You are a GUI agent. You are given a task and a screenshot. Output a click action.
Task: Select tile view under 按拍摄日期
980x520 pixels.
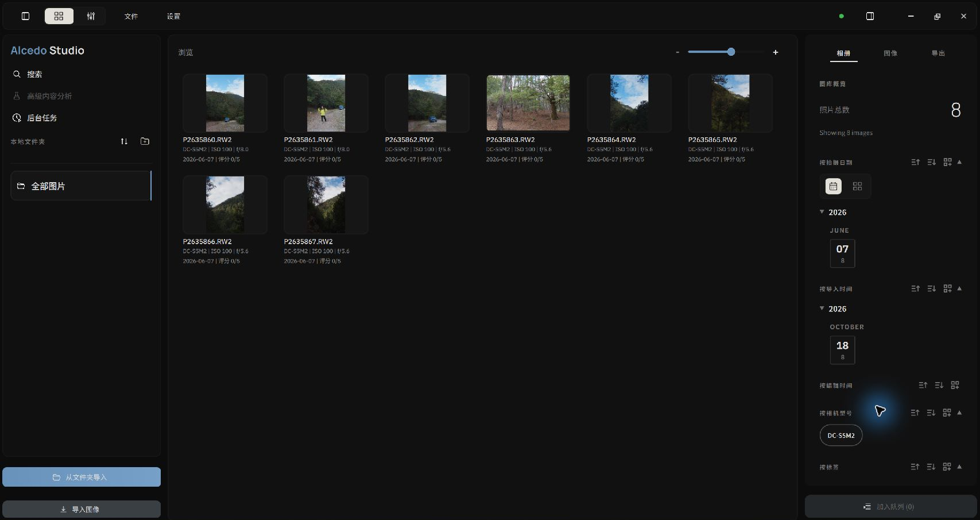[x=857, y=186]
